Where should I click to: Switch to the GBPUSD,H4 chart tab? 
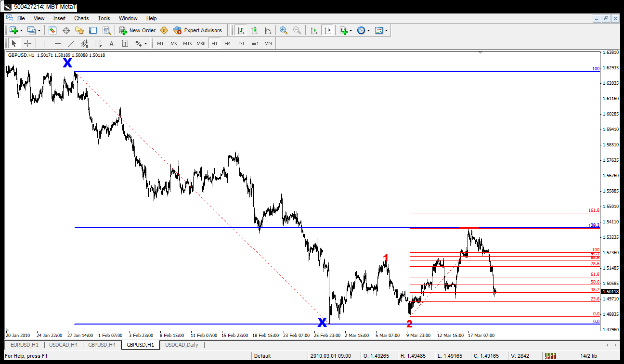102,345
